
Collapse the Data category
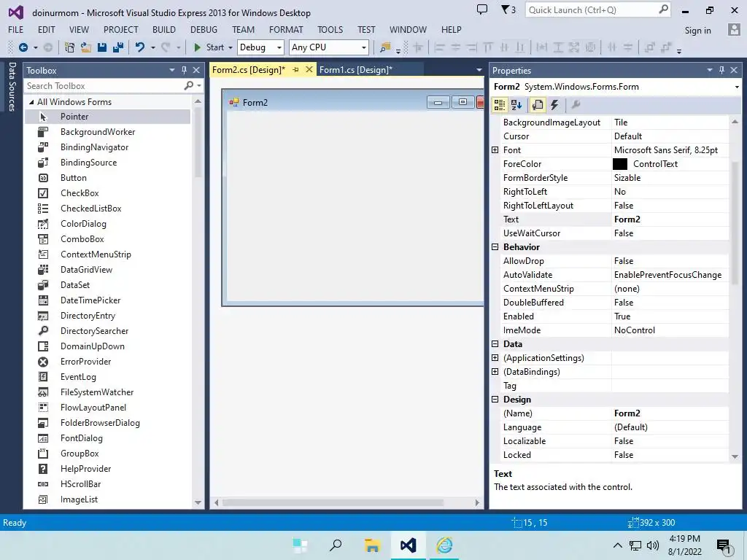point(495,344)
